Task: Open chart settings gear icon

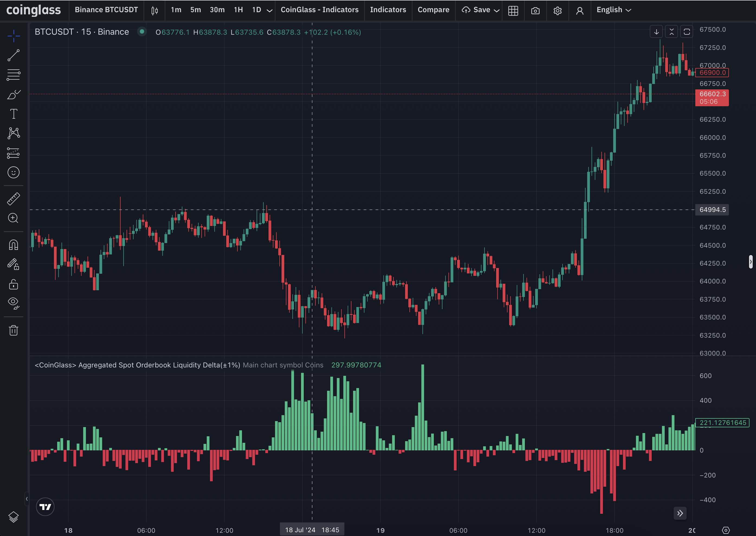Action: tap(557, 10)
